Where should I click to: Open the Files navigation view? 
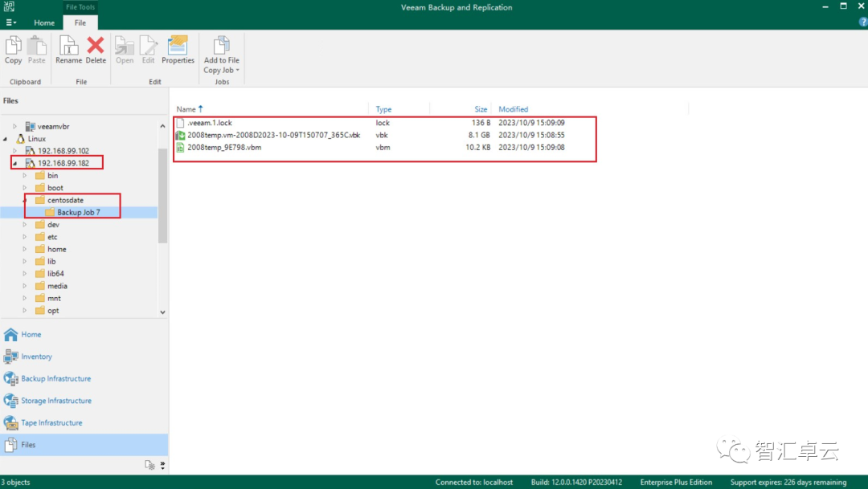coord(84,445)
